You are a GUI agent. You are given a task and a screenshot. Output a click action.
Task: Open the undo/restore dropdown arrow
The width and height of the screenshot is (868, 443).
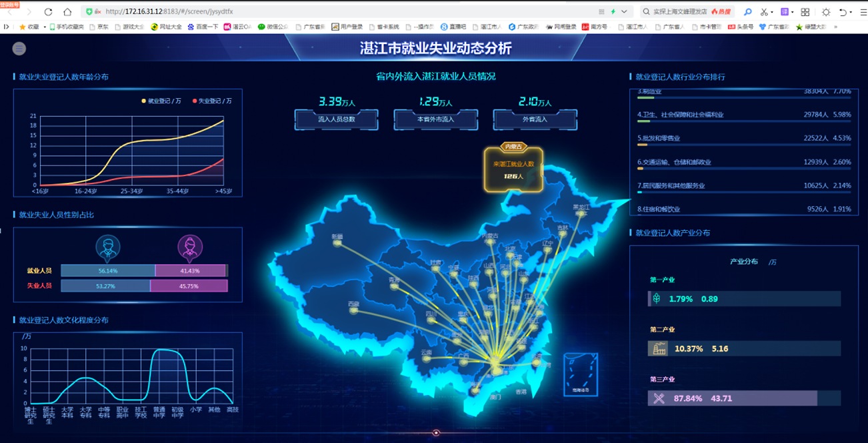coord(851,12)
